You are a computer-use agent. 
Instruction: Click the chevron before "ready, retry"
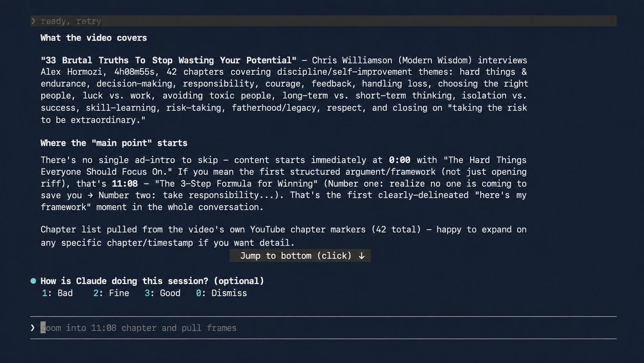[33, 21]
